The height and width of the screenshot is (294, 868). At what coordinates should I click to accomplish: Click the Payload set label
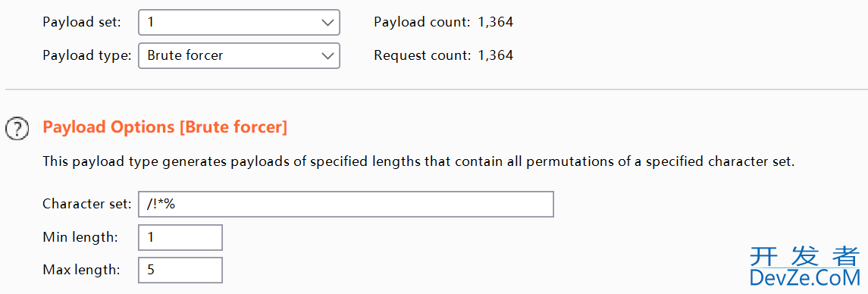[82, 22]
